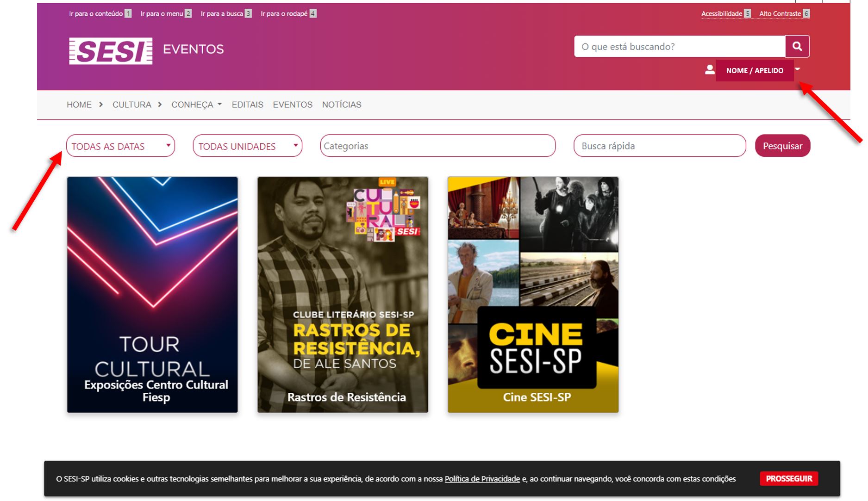
Task: Open the Política de Privacidade link
Action: (482, 479)
